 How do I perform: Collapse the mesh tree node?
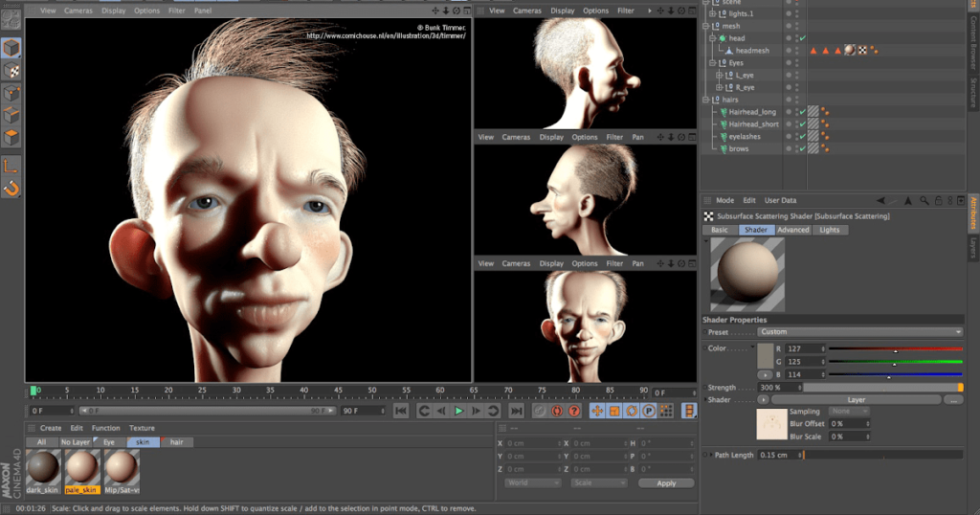tap(705, 26)
